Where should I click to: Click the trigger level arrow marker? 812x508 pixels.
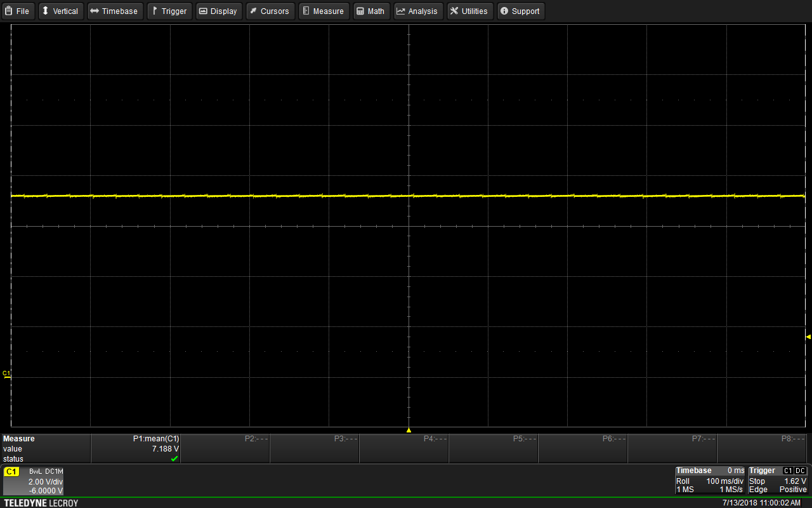tap(808, 337)
